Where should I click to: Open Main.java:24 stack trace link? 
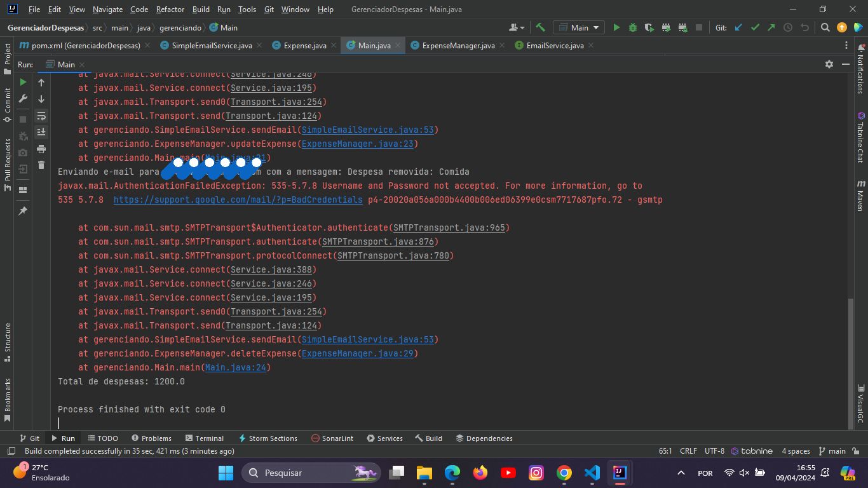[x=235, y=368]
